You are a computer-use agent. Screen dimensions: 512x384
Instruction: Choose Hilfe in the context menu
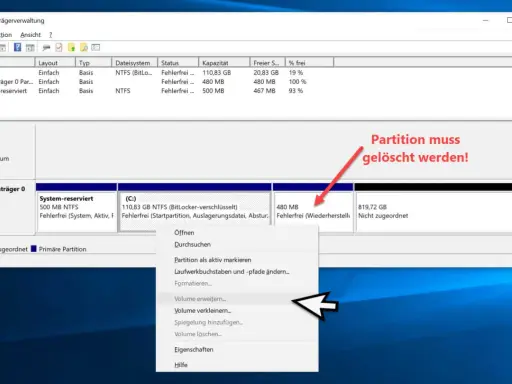(x=181, y=365)
